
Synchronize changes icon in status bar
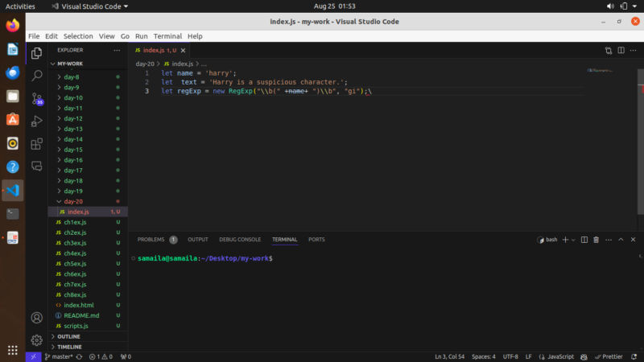(79, 356)
